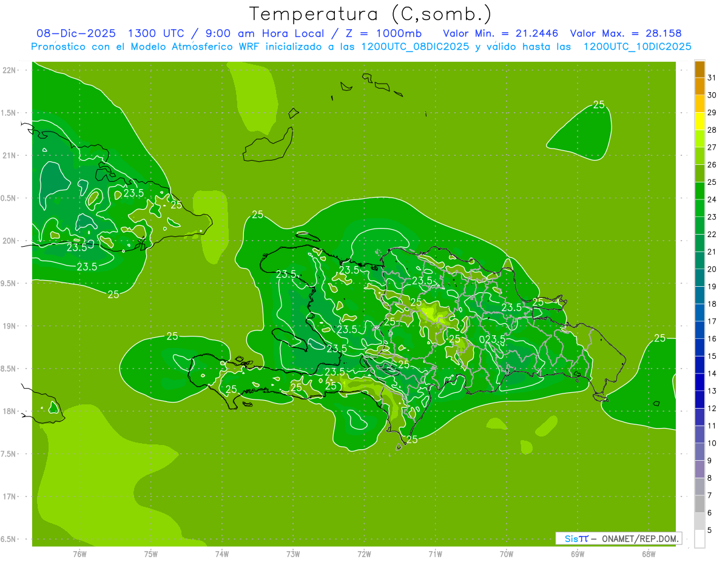The width and height of the screenshot is (728, 562).
Task: Pick the color scale segment between 24 and 25
Action: pyautogui.click(x=699, y=191)
